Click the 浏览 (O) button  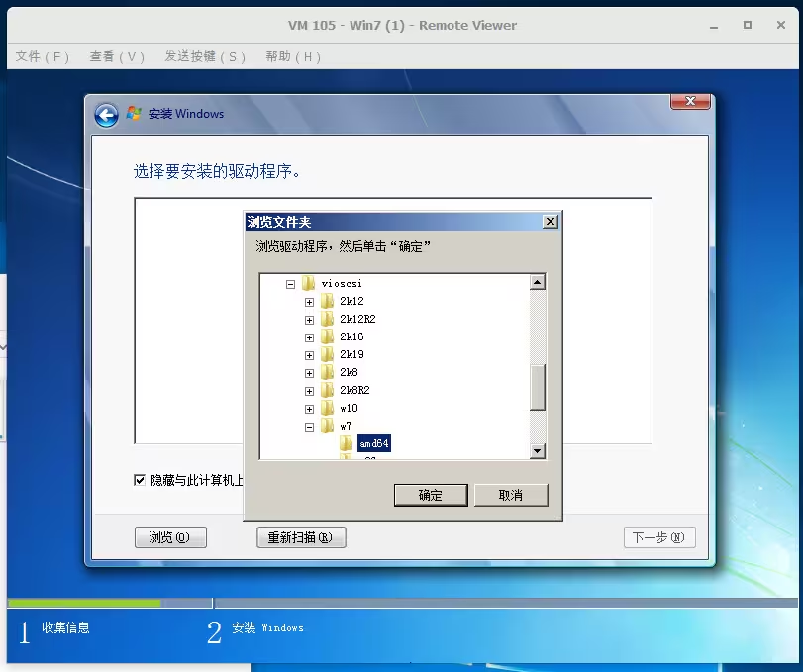click(170, 537)
